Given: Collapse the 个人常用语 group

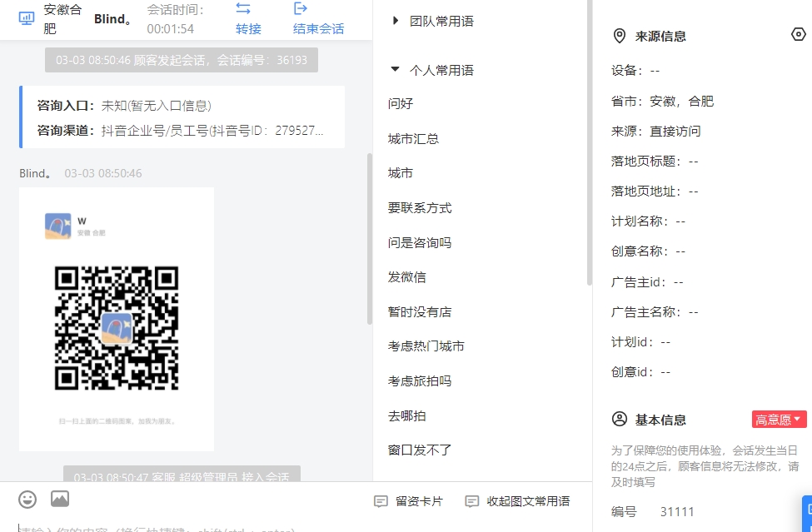Looking at the screenshot, I should tap(395, 69).
